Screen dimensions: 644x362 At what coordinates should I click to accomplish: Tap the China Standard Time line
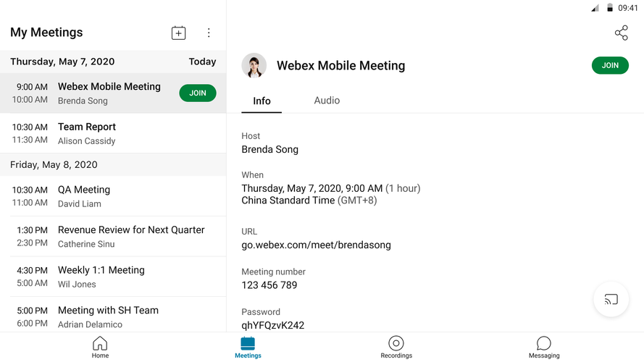tap(309, 201)
